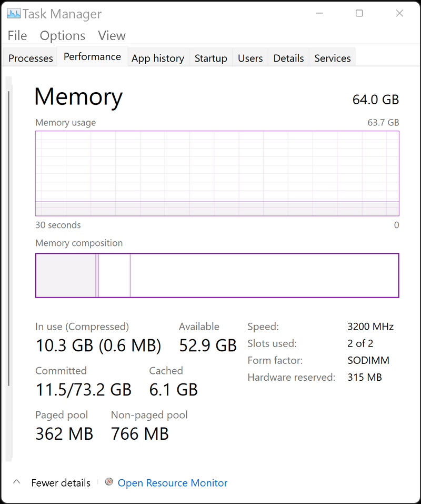Show the Details tab
The height and width of the screenshot is (504, 421).
click(x=288, y=58)
